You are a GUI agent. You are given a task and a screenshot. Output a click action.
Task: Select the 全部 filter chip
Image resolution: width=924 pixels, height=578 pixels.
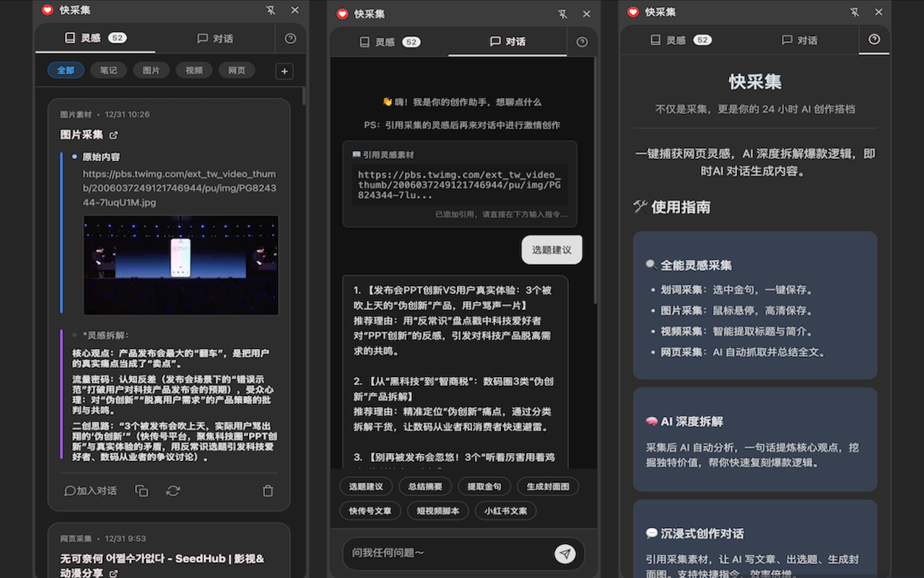point(66,70)
